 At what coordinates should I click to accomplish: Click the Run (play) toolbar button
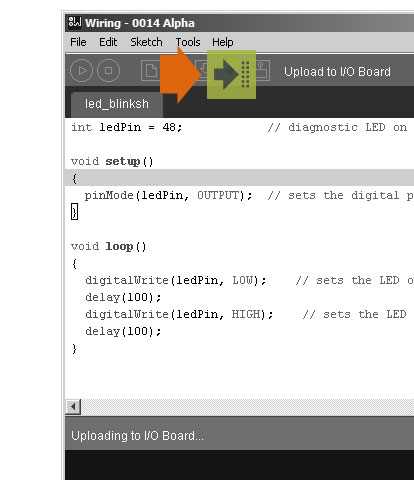[x=81, y=70]
